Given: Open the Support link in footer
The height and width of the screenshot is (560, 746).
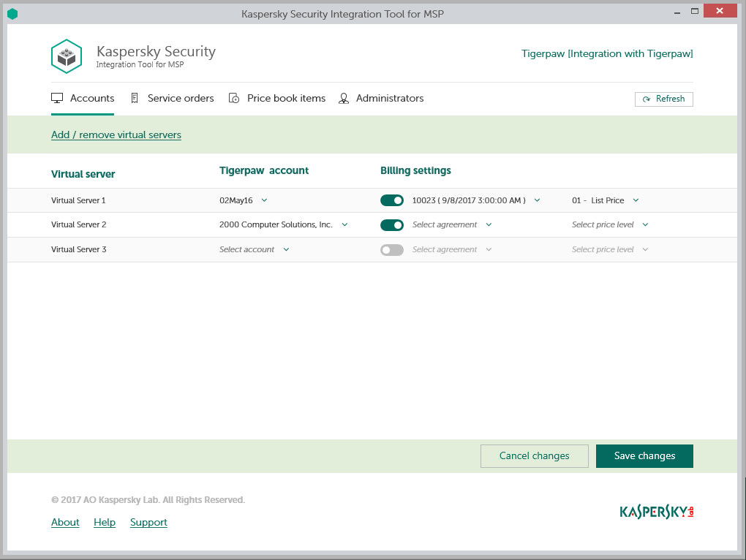Looking at the screenshot, I should (148, 522).
